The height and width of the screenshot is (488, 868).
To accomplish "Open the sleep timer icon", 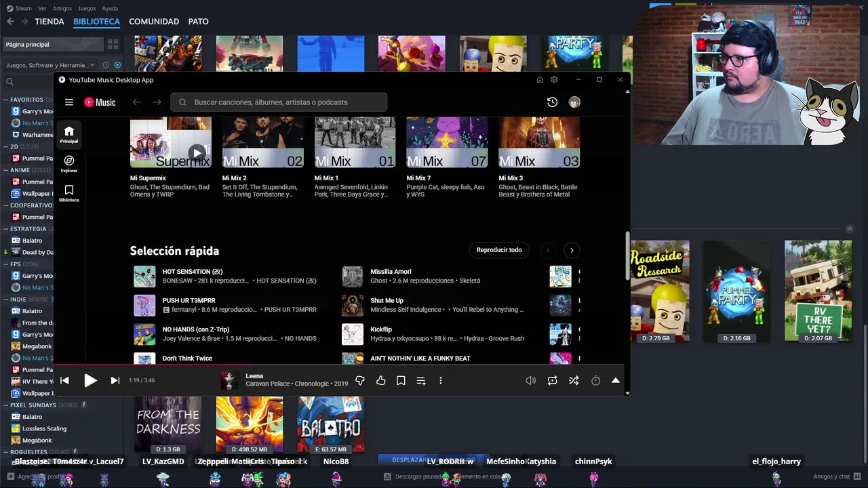I will coord(595,381).
